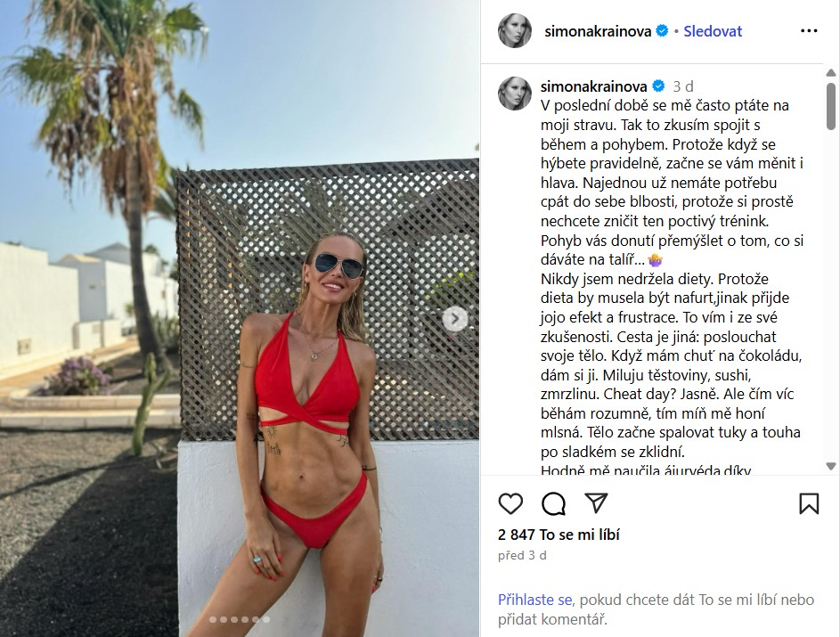This screenshot has height=637, width=840.
Task: Follow the account via Sledovat
Action: click(713, 31)
